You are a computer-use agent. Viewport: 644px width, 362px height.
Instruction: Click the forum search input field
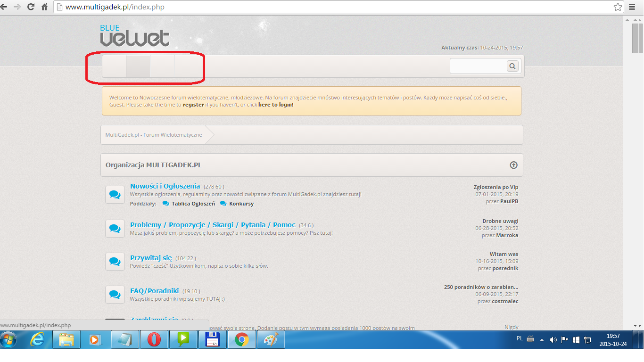point(478,66)
